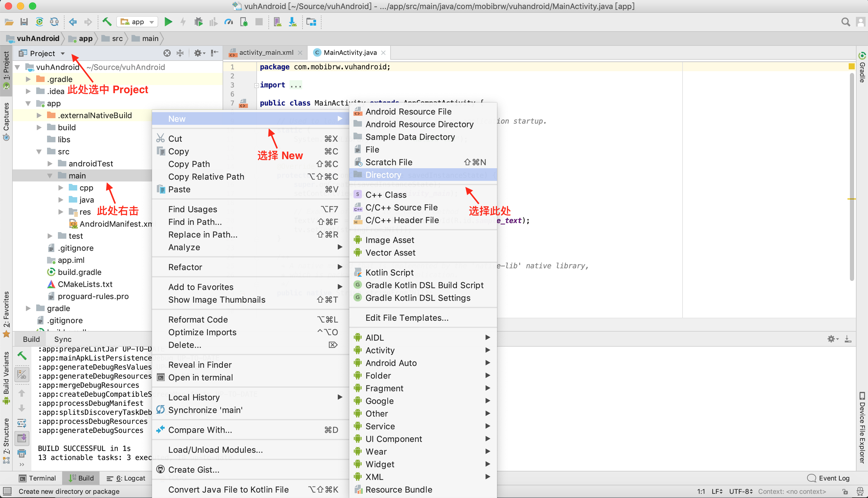This screenshot has height=498, width=868.
Task: Click Sync Project with Gradle Files icon
Action: (x=39, y=22)
